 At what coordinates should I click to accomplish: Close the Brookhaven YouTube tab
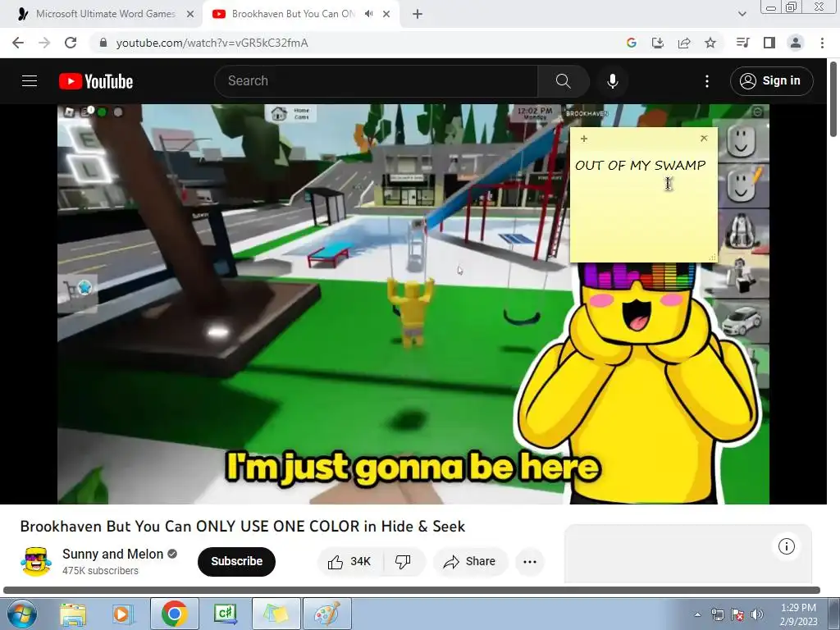point(386,15)
